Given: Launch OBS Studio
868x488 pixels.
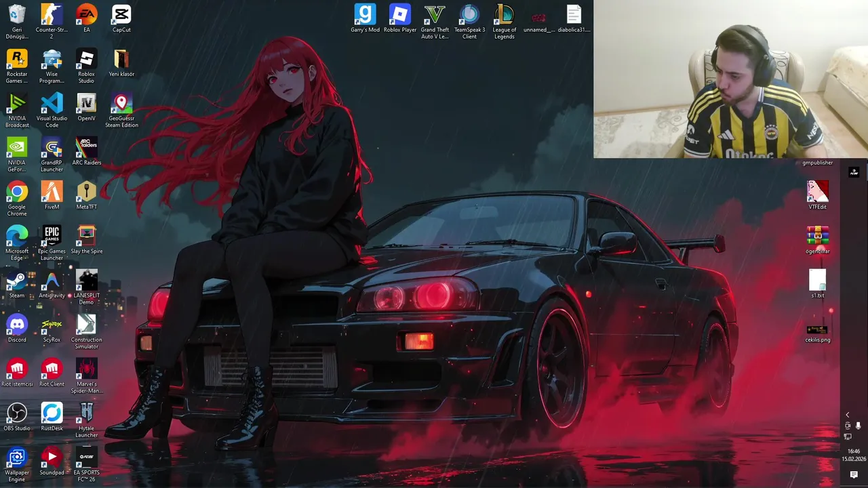Looking at the screenshot, I should [x=17, y=417].
